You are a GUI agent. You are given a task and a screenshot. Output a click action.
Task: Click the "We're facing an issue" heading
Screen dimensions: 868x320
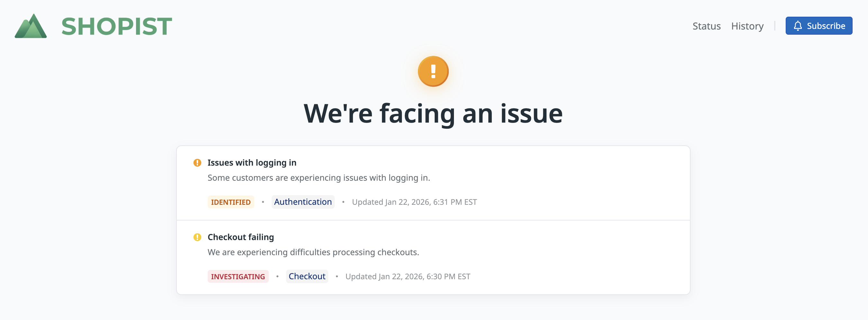point(433,114)
